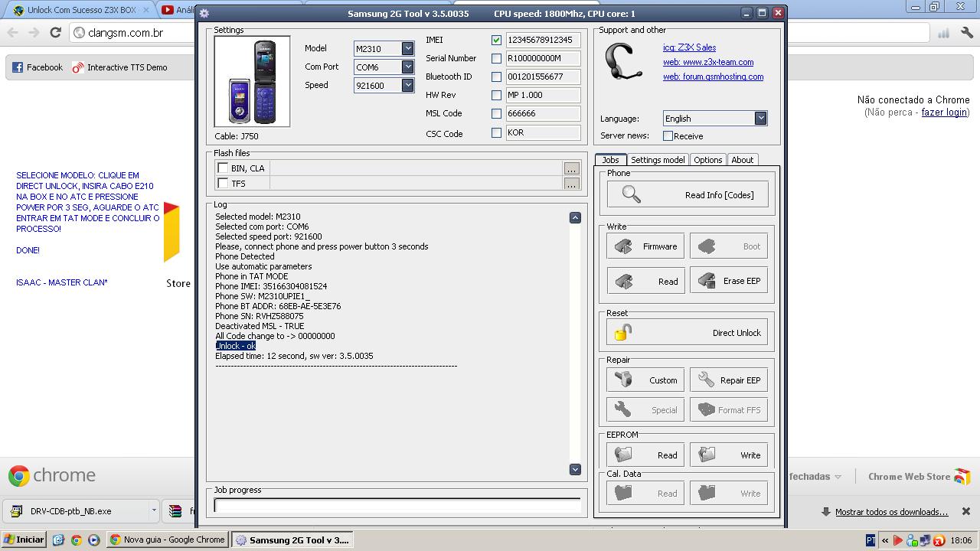
Task: Click the Chrome quick launch icon
Action: pos(76,540)
